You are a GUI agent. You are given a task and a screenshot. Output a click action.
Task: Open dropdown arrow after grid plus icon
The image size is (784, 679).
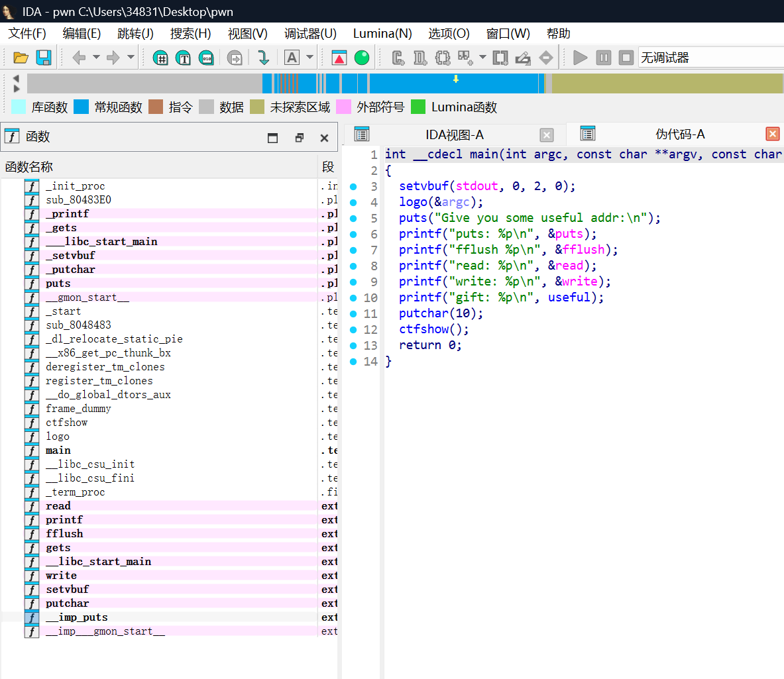pyautogui.click(x=482, y=58)
